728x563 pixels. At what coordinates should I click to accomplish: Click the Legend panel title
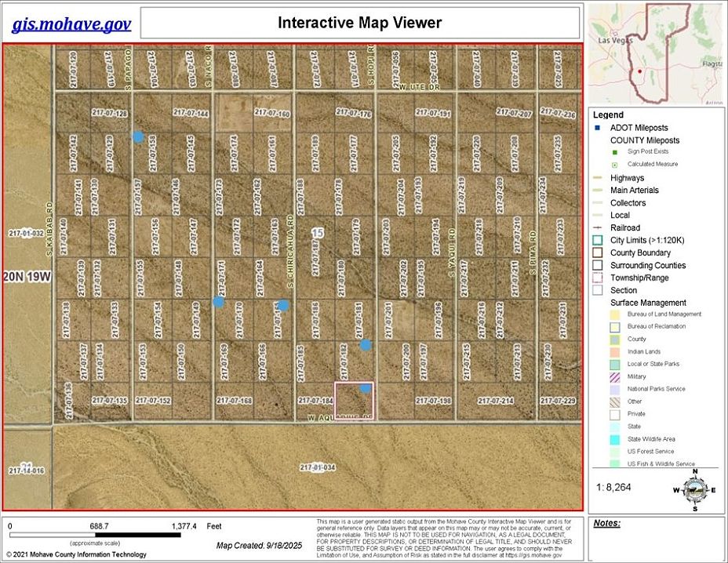coord(608,115)
